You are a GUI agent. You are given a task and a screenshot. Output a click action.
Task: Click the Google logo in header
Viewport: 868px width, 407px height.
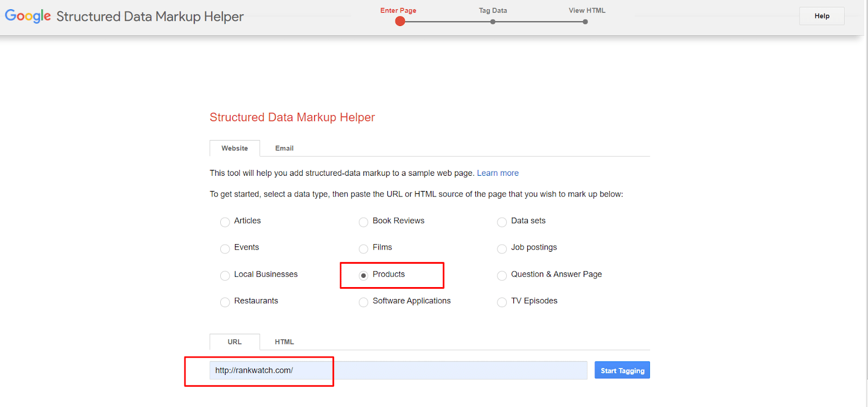[28, 16]
